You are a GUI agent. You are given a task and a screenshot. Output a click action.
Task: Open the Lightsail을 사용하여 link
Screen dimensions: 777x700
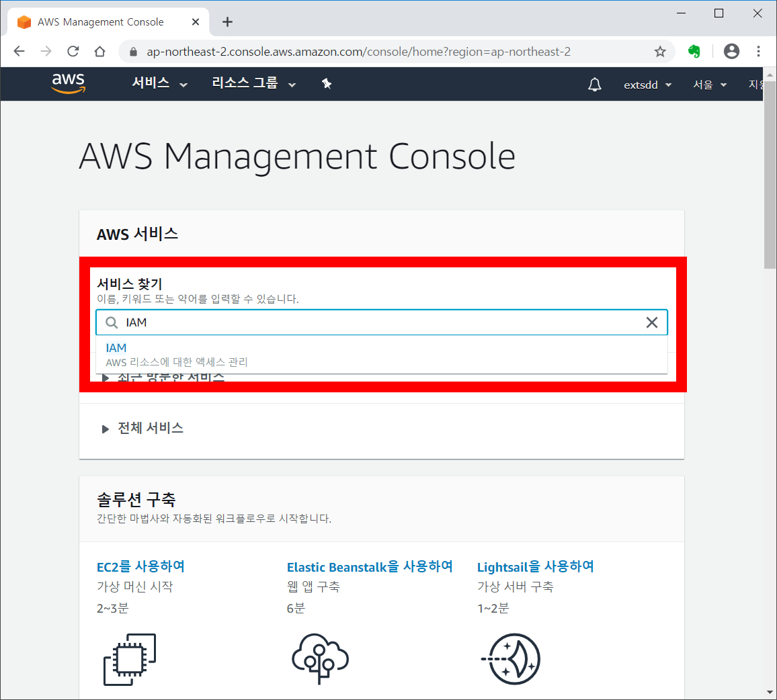pyautogui.click(x=536, y=566)
